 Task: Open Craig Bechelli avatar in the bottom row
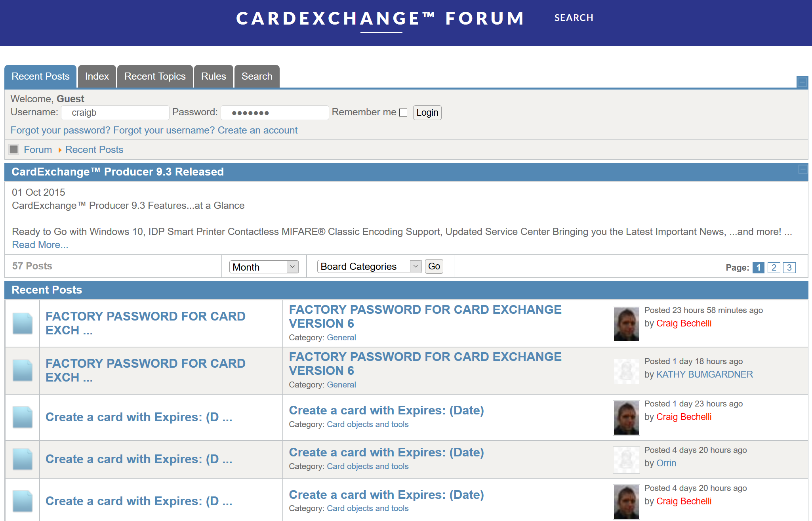pos(626,502)
